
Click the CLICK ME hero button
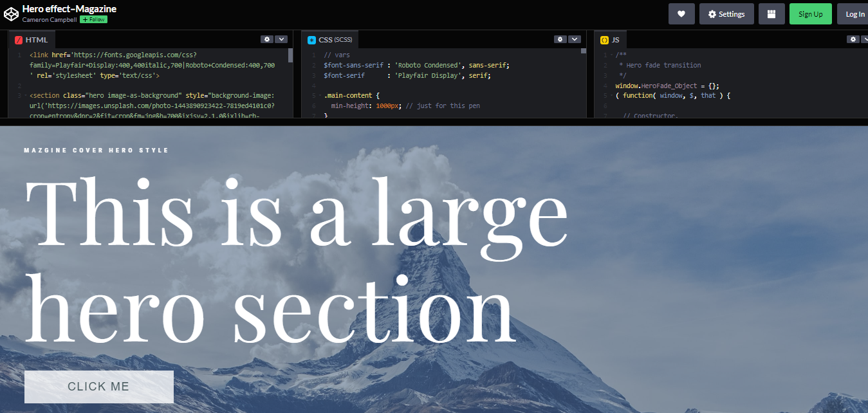[x=98, y=387]
